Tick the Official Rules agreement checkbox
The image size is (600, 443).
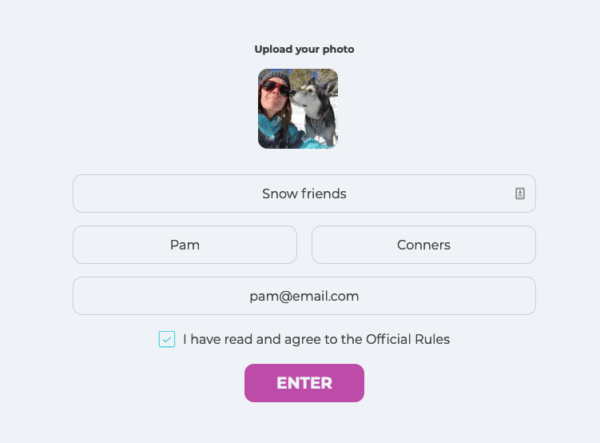tap(167, 339)
